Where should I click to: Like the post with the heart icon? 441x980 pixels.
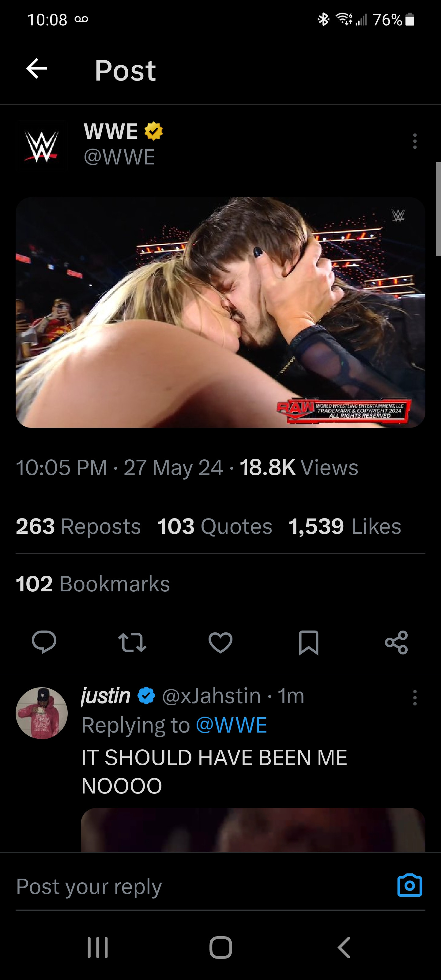[220, 642]
